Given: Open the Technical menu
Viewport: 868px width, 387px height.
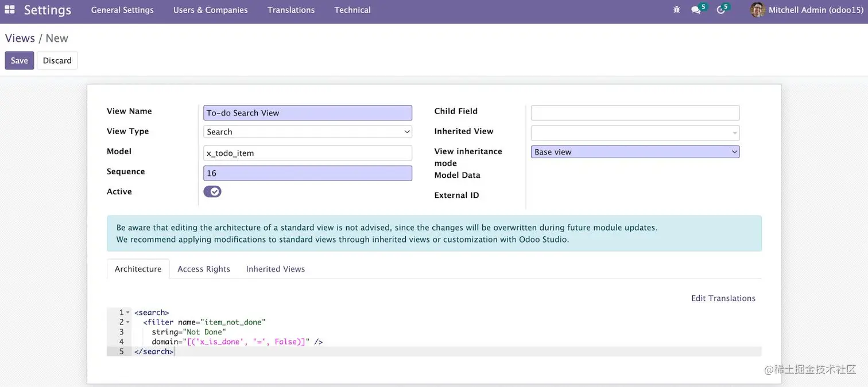Looking at the screenshot, I should [352, 10].
